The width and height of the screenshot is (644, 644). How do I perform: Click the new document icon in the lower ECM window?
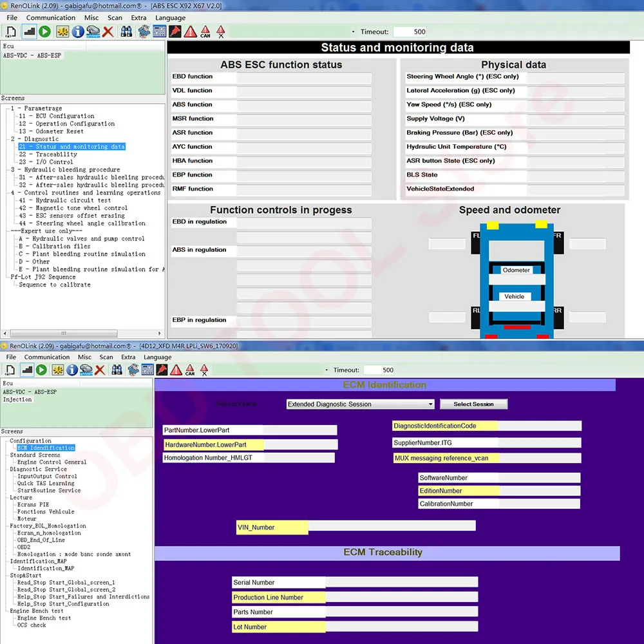coord(10,370)
